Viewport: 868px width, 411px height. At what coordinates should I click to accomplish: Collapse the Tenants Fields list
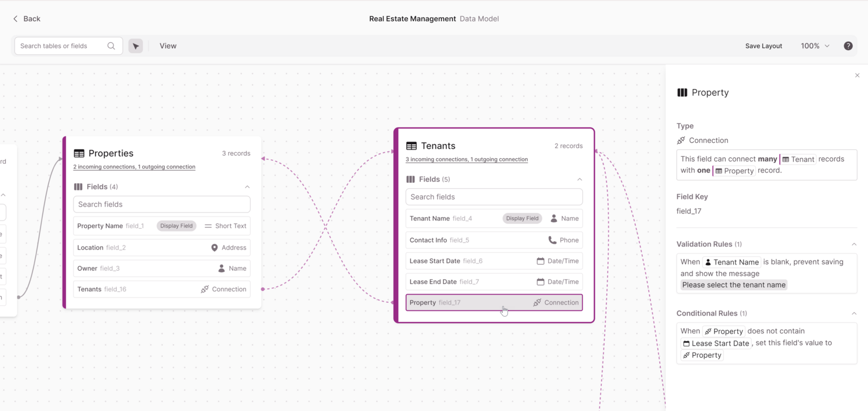(579, 179)
